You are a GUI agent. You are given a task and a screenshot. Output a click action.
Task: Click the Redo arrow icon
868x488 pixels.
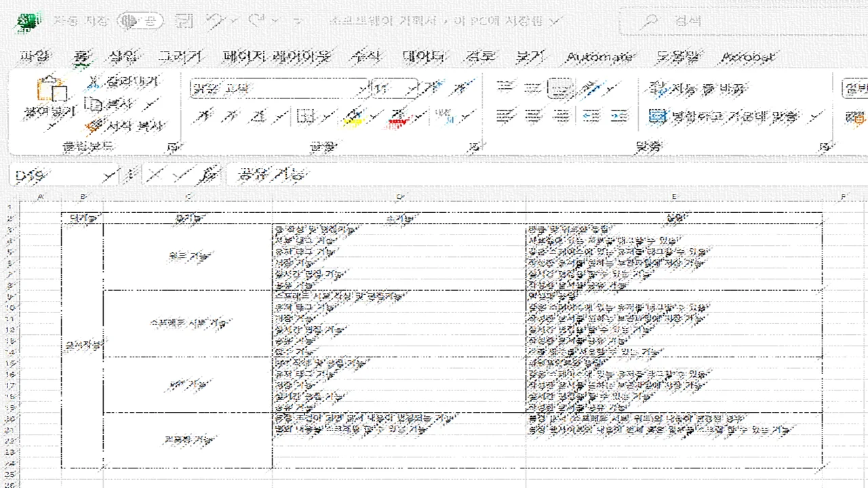[x=257, y=21]
